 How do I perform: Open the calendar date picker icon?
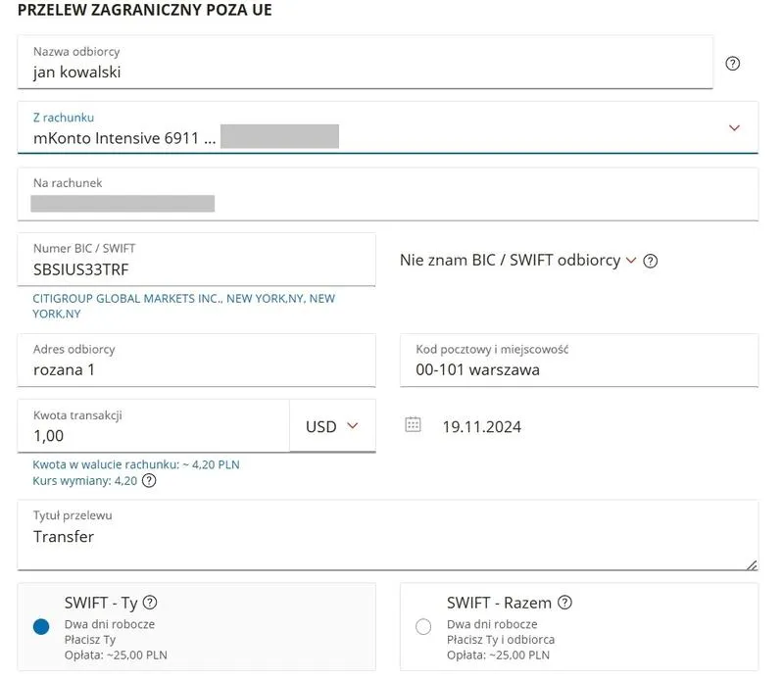coord(414,425)
